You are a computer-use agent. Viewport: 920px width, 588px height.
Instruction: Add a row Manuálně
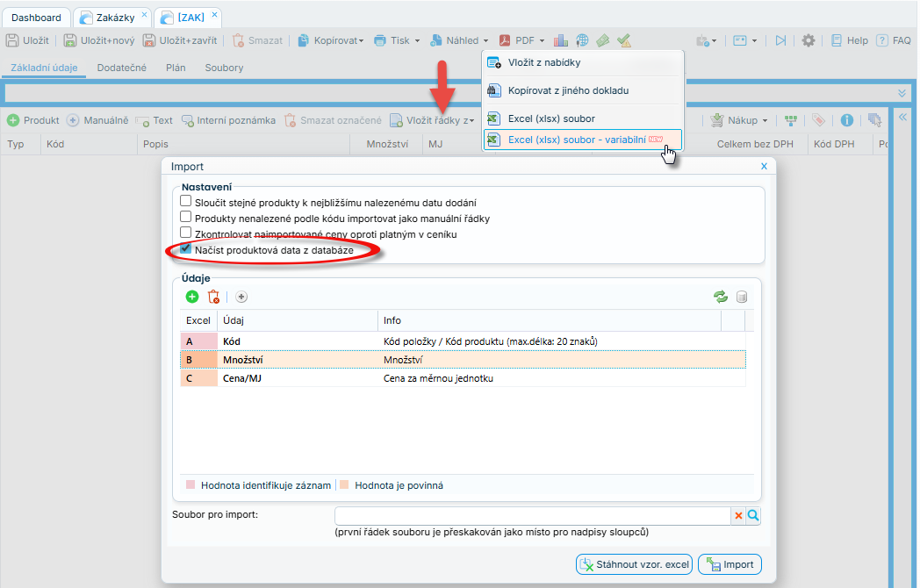97,120
